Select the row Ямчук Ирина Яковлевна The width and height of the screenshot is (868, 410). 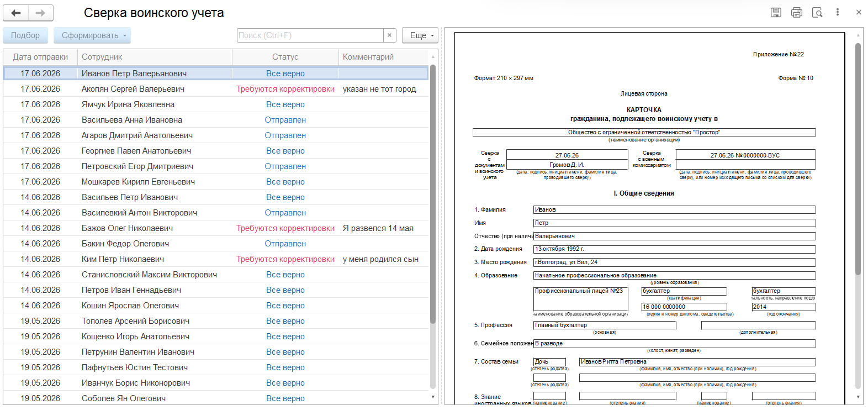pos(216,104)
